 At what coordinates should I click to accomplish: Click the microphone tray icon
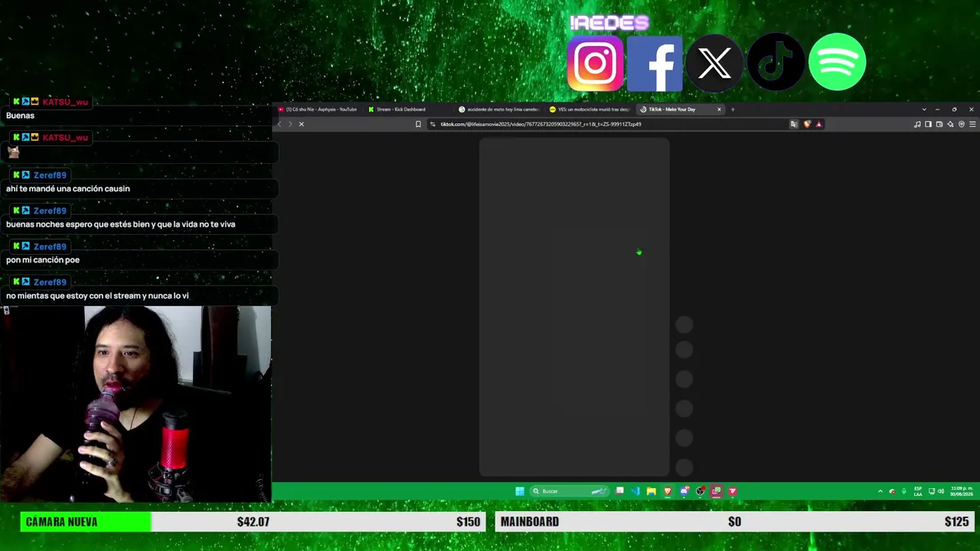[904, 491]
